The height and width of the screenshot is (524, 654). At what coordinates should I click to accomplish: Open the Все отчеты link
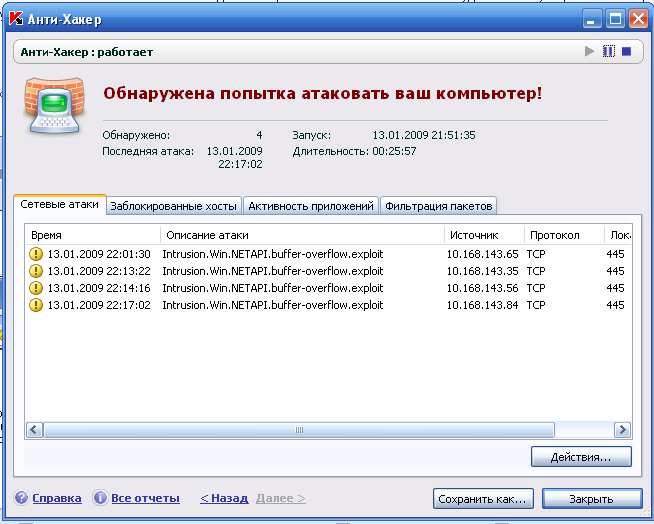145,498
